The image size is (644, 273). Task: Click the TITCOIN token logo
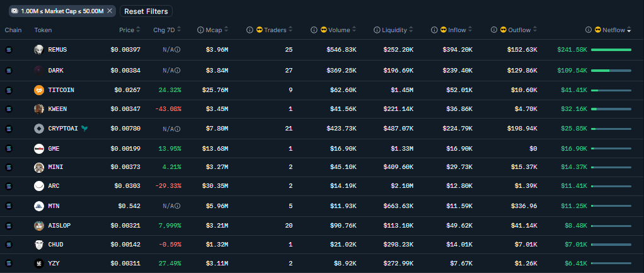pyautogui.click(x=38, y=90)
